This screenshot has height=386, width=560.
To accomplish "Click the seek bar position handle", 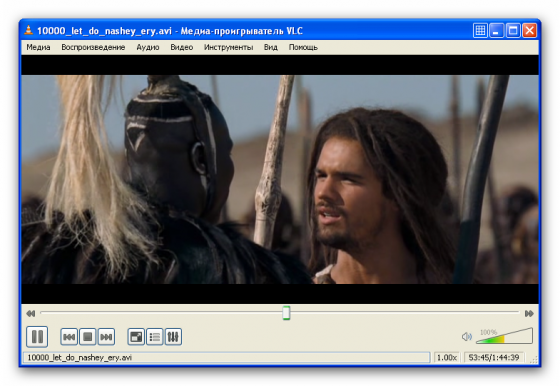I will pos(286,313).
